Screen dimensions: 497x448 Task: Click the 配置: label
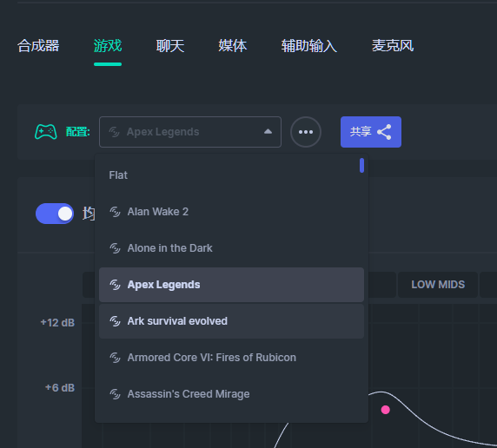(x=77, y=132)
